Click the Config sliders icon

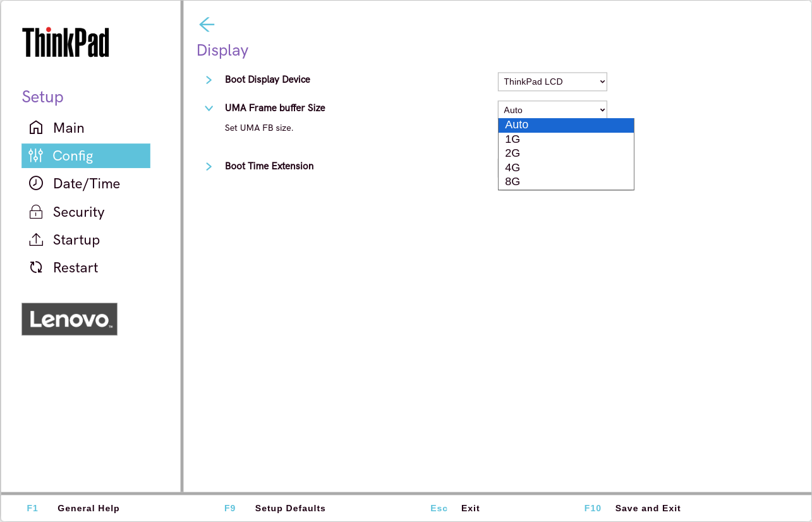[x=36, y=155]
